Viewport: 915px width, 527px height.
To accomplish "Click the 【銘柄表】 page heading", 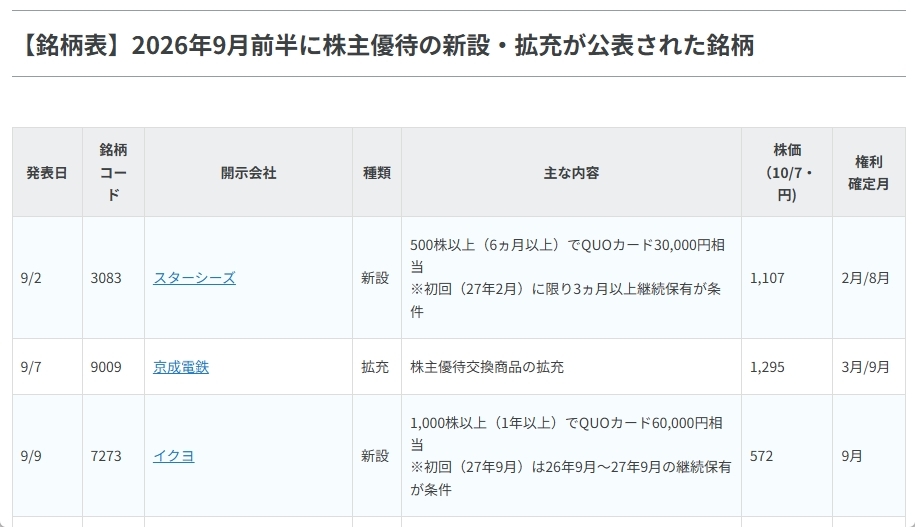I will click(x=385, y=45).
